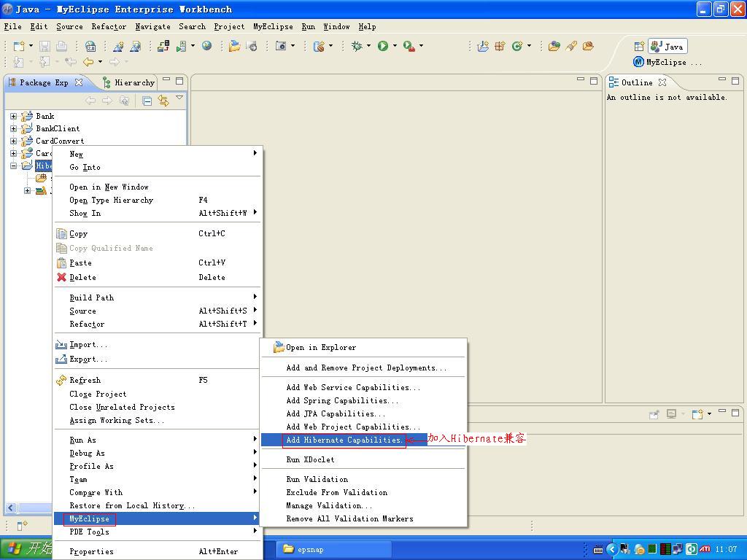747x560 pixels.
Task: Open the Source menu in menu bar
Action: coord(69,27)
